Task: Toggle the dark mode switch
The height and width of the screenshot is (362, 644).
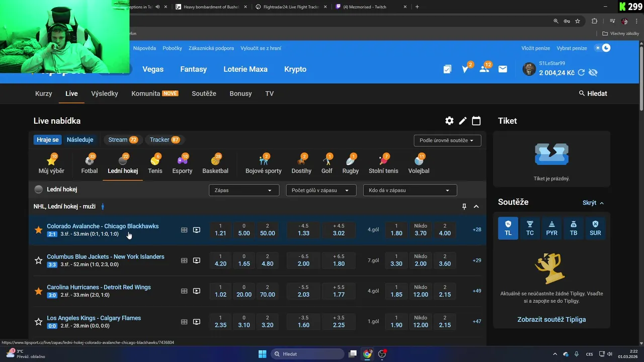Action: [602, 48]
